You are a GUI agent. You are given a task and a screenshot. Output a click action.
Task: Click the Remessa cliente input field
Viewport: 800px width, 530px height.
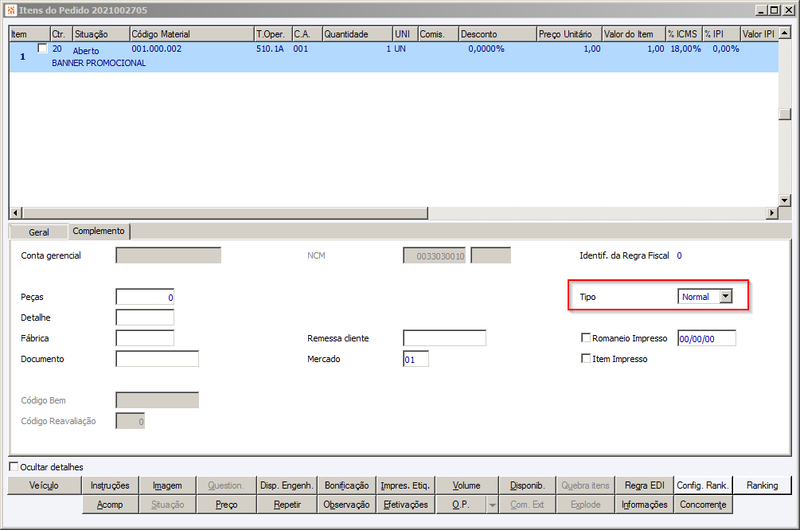(444, 338)
